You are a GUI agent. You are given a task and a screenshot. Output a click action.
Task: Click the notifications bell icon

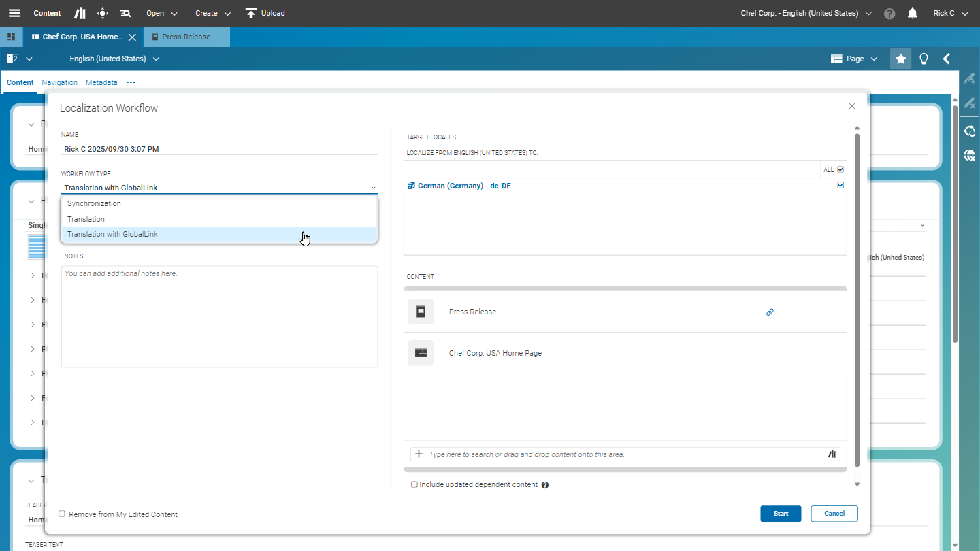point(913,13)
